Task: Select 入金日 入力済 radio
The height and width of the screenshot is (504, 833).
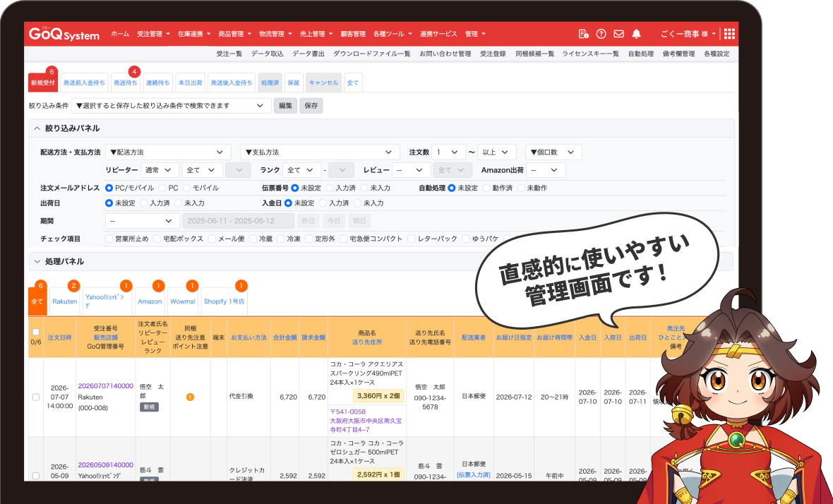Action: [x=323, y=203]
